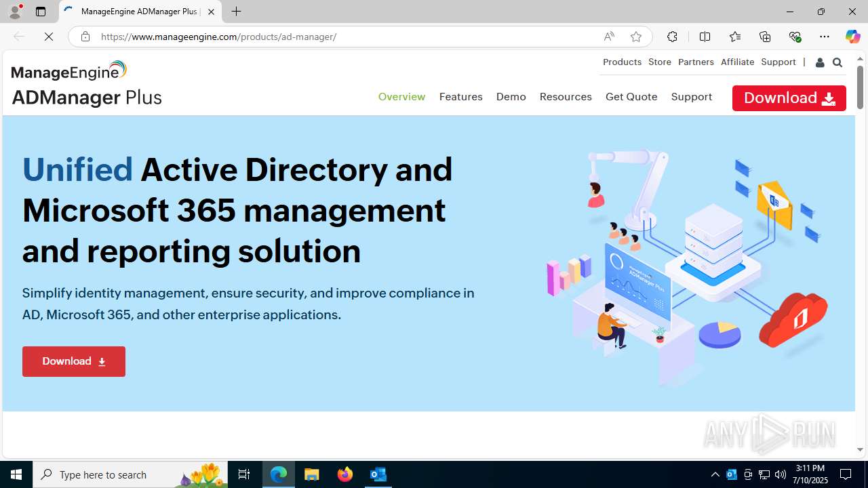Add this page to favorites
This screenshot has height=488, width=868.
635,37
